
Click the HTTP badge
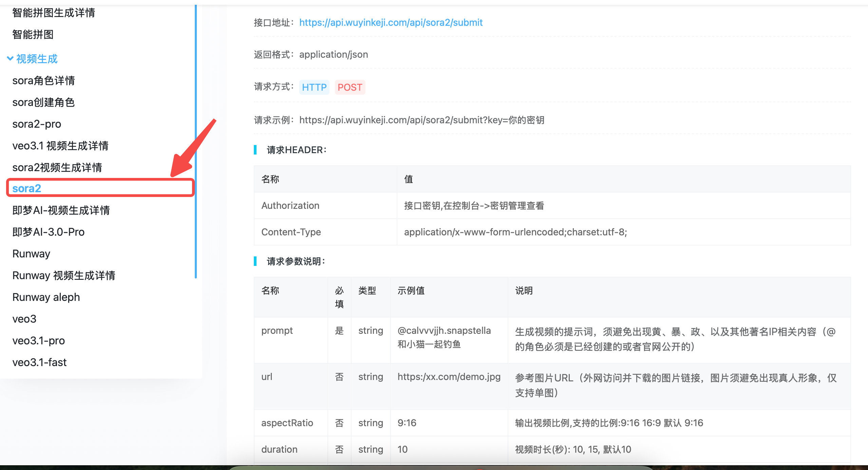314,87
